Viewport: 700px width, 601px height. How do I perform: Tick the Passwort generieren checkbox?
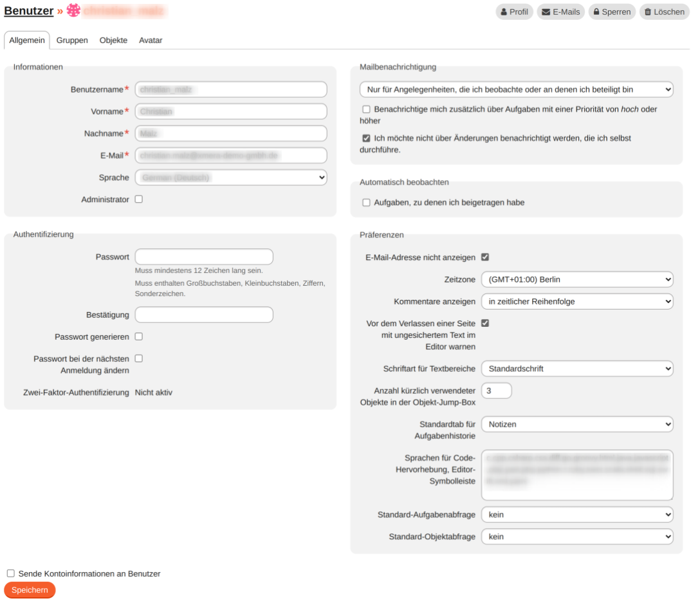click(139, 337)
